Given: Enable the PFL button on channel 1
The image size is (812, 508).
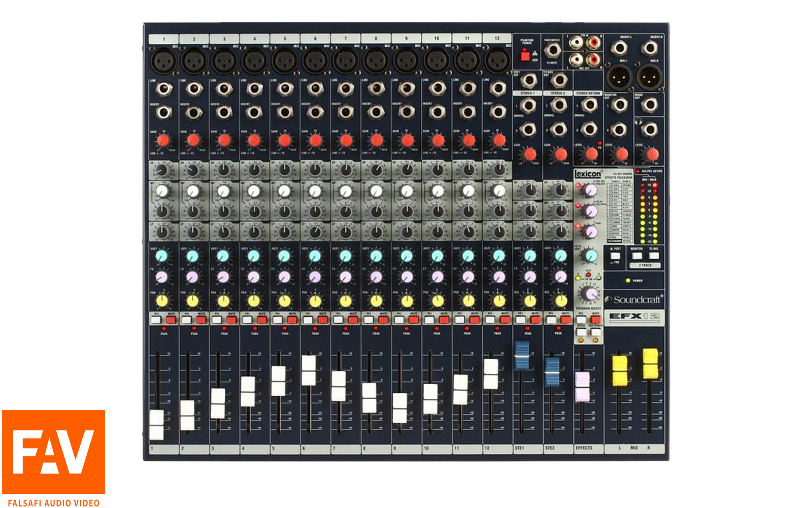Looking at the screenshot, I should [156, 320].
